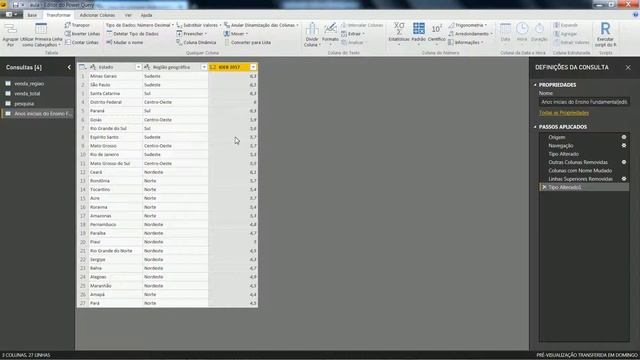Collapse the Propriedades section

tap(535, 85)
